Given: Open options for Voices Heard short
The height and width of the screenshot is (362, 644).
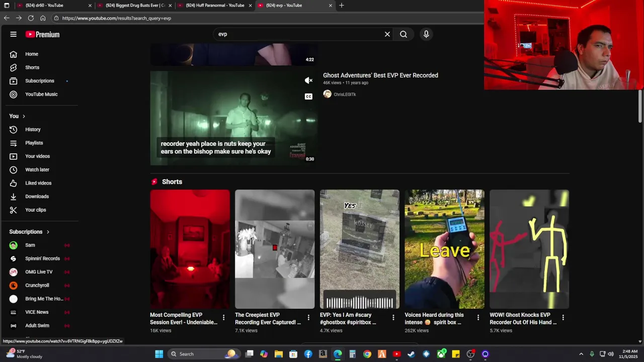Looking at the screenshot, I should pyautogui.click(x=478, y=318).
